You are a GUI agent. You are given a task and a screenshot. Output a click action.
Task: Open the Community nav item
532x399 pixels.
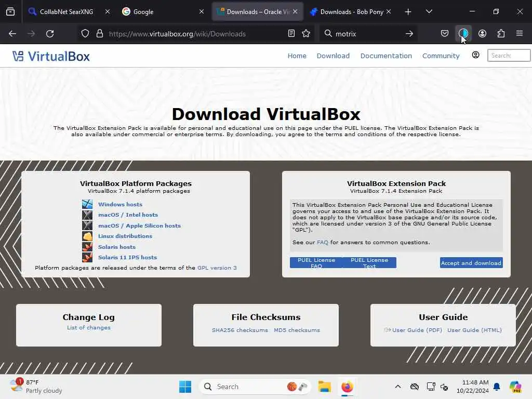(441, 56)
